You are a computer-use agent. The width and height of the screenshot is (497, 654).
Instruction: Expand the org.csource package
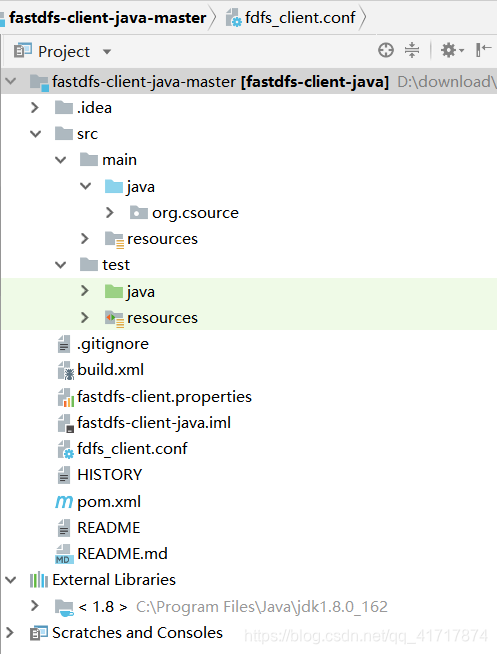tap(110, 213)
